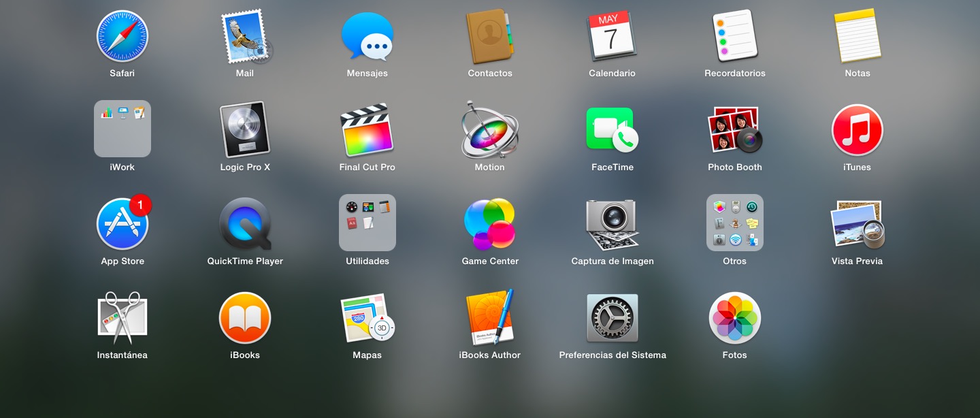
Task: Open the Recordatorios app
Action: 735,35
